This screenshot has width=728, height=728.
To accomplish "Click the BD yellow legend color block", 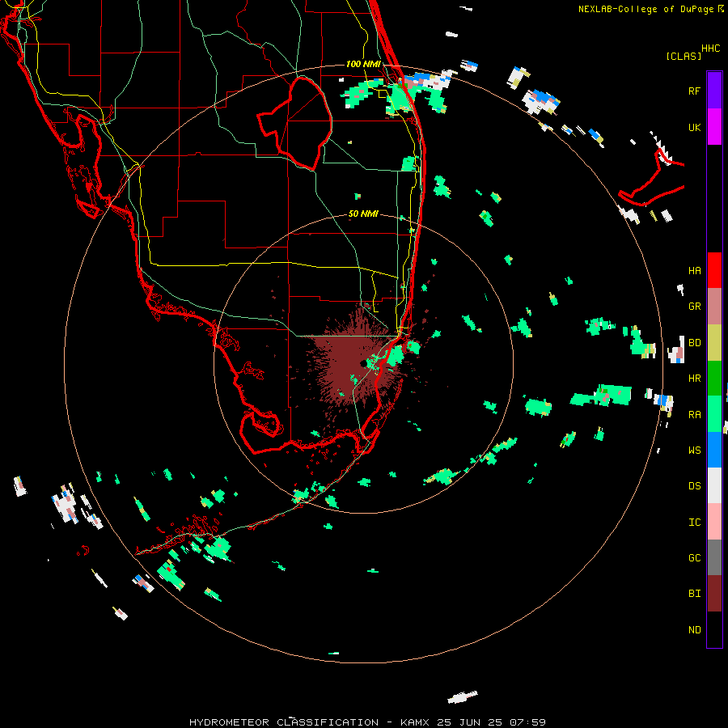I will point(714,343).
